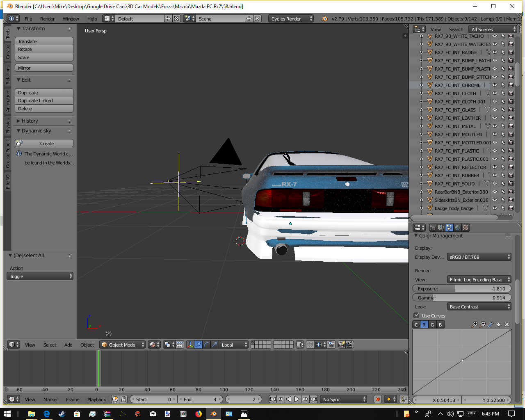Open the Window menu
The width and height of the screenshot is (525, 420).
pyautogui.click(x=71, y=18)
